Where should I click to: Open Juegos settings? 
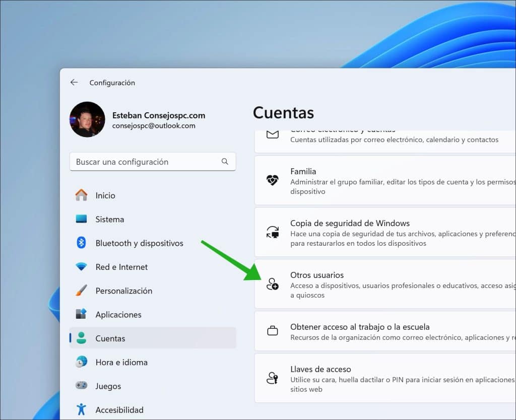coord(153,386)
